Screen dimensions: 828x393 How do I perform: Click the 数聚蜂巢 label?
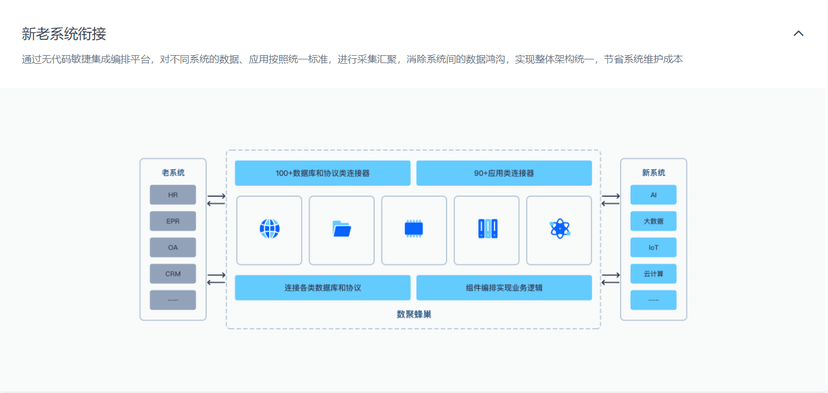click(414, 314)
